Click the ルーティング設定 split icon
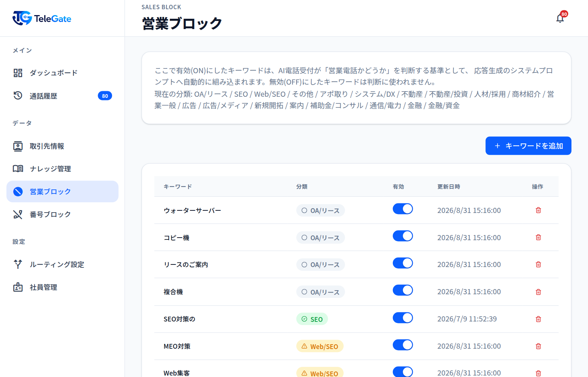Image resolution: width=588 pixels, height=377 pixels. 18,264
